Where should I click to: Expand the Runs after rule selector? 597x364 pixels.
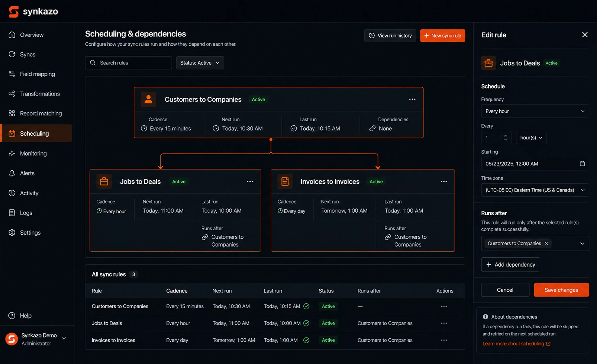[x=582, y=244]
